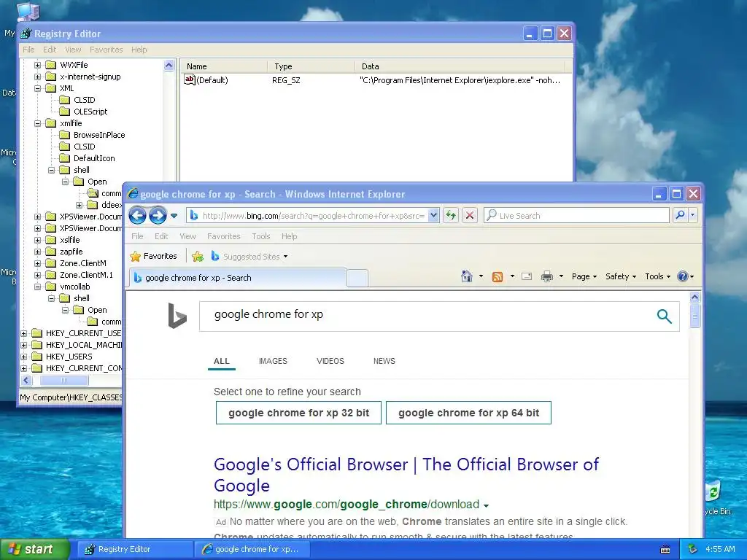Open the search provider dropdown arrow
The height and width of the screenshot is (560, 747).
click(x=693, y=215)
